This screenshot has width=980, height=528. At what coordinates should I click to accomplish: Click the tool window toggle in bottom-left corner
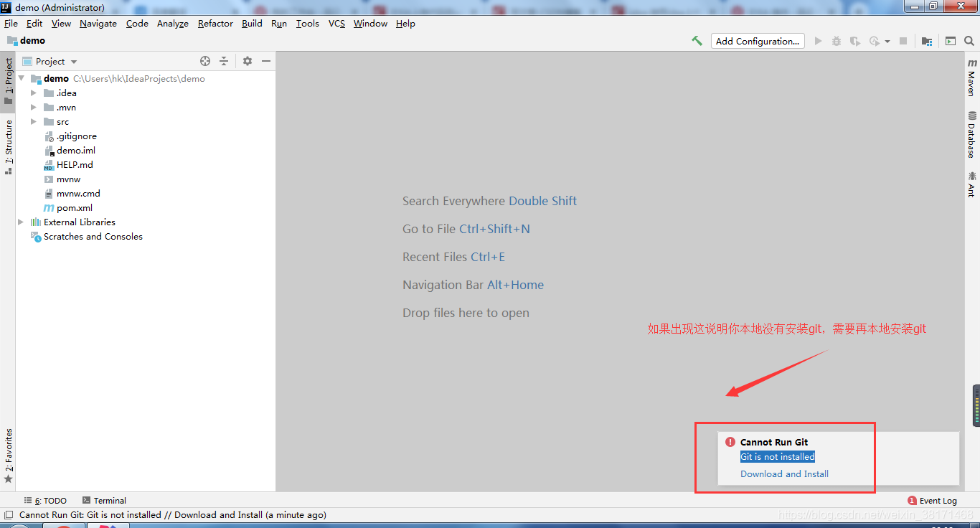coord(8,514)
